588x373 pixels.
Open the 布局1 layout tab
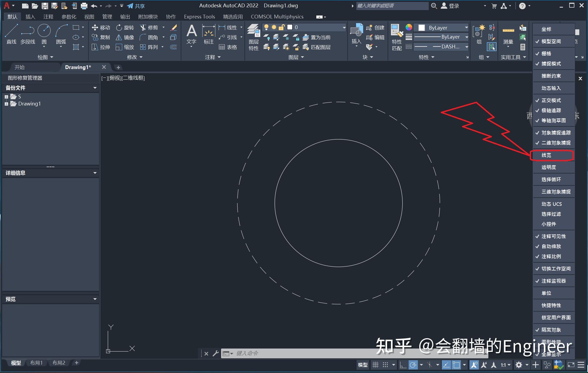37,363
